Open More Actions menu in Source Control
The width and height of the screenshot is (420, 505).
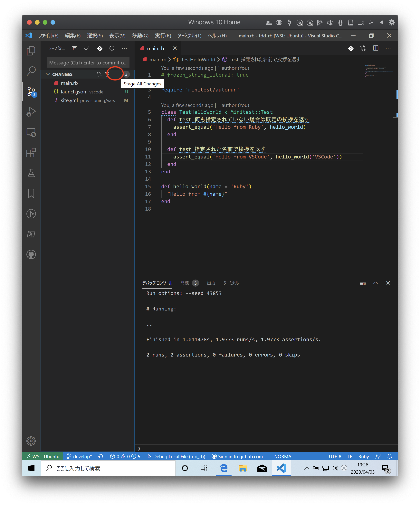click(124, 48)
